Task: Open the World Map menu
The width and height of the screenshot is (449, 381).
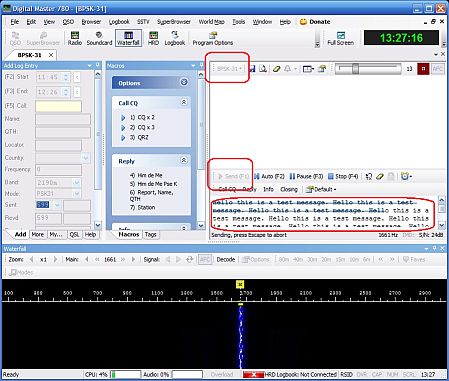Action: pyautogui.click(x=211, y=22)
